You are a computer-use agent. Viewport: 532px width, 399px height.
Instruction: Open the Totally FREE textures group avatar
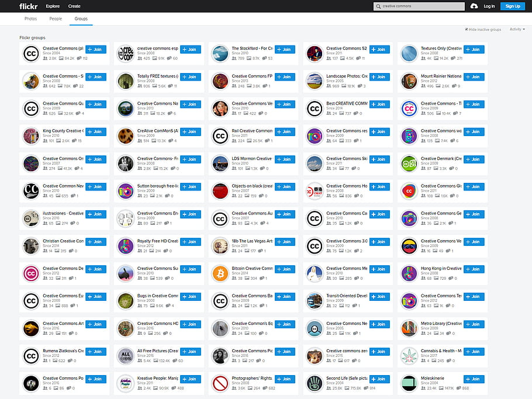tap(126, 81)
